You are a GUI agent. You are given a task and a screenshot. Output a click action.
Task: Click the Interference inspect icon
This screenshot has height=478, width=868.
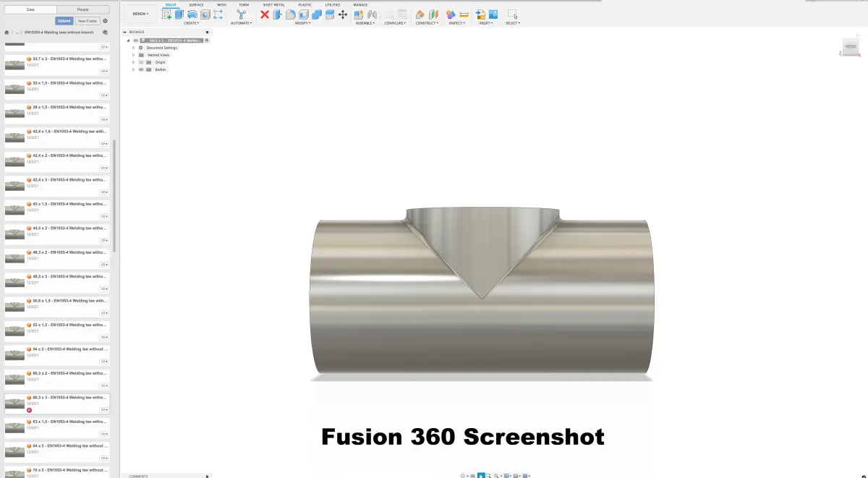[451, 14]
